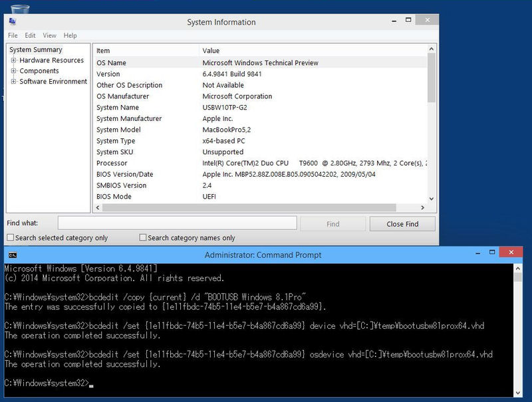Open the Help menu
Screen dimensions: 532x402
tap(70, 35)
